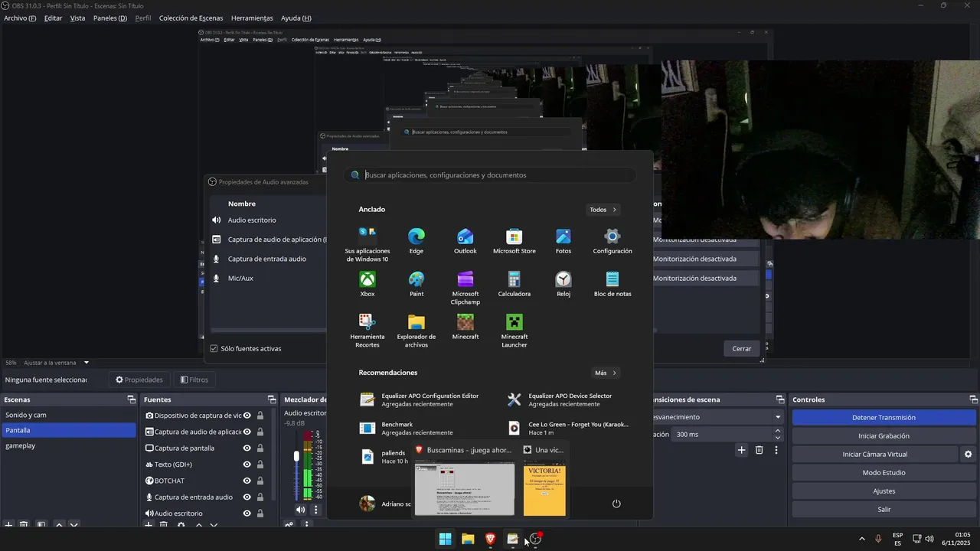
Task: Undock the Escenas panel
Action: [x=131, y=399]
